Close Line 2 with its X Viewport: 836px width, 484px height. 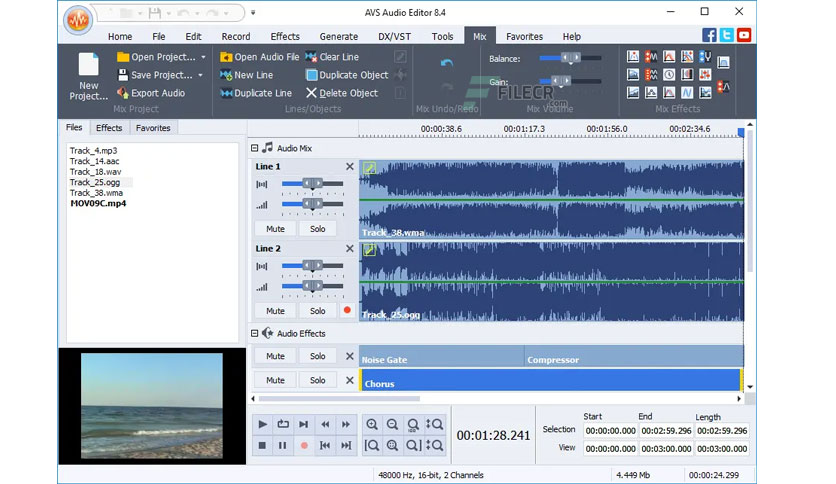350,249
